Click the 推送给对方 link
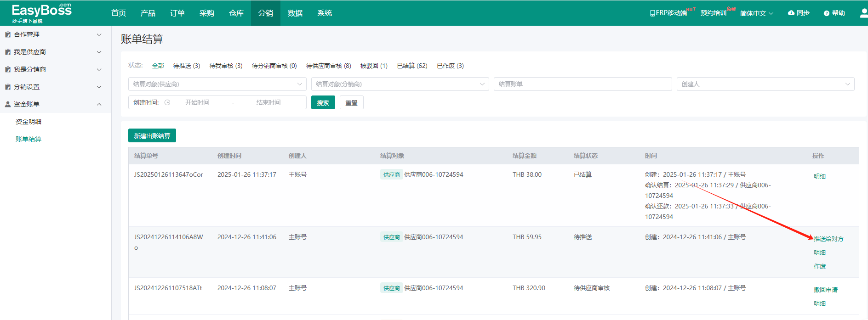868x320 pixels. tap(828, 239)
